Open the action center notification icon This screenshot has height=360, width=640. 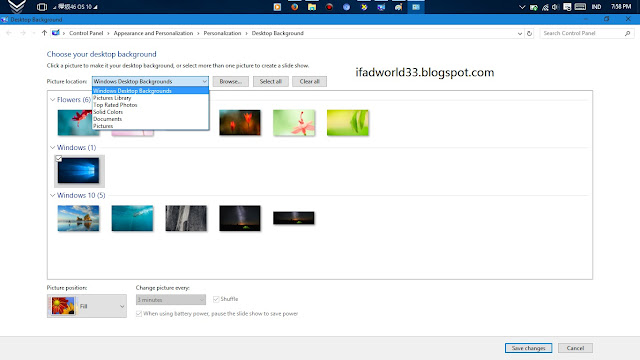[567, 7]
